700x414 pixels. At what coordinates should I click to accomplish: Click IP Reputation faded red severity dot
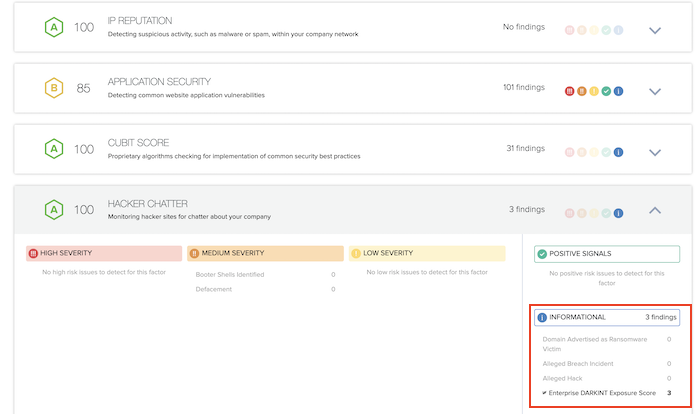[x=569, y=30]
